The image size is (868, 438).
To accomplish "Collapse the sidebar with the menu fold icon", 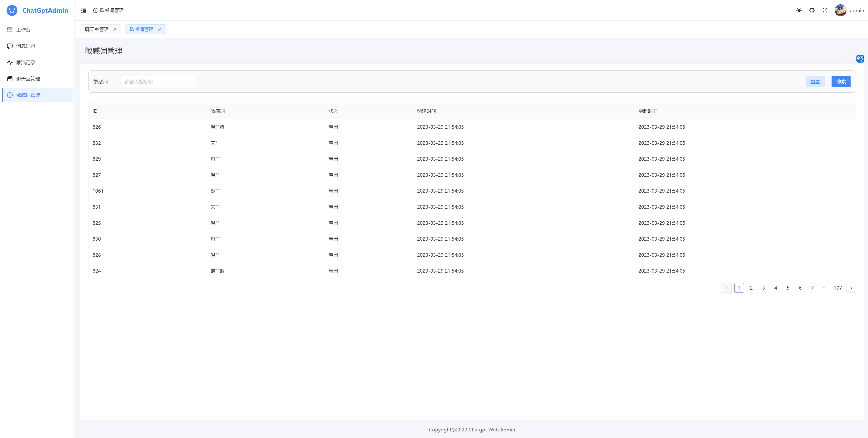I will click(x=83, y=10).
